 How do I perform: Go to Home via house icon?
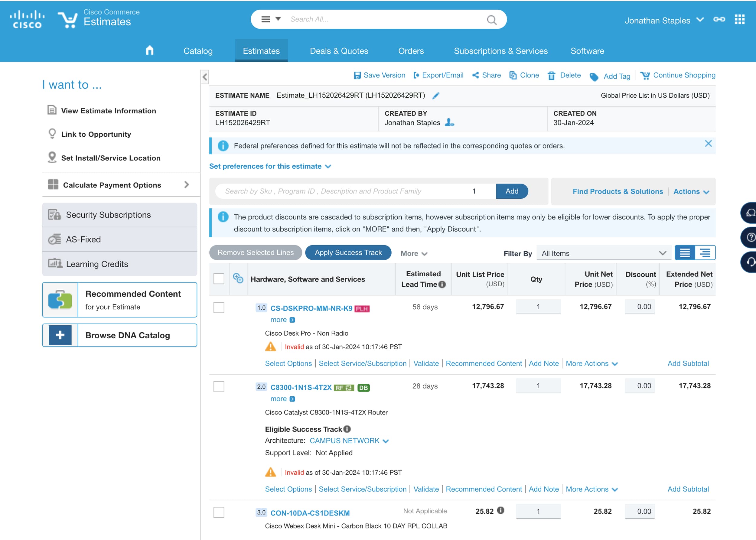150,50
